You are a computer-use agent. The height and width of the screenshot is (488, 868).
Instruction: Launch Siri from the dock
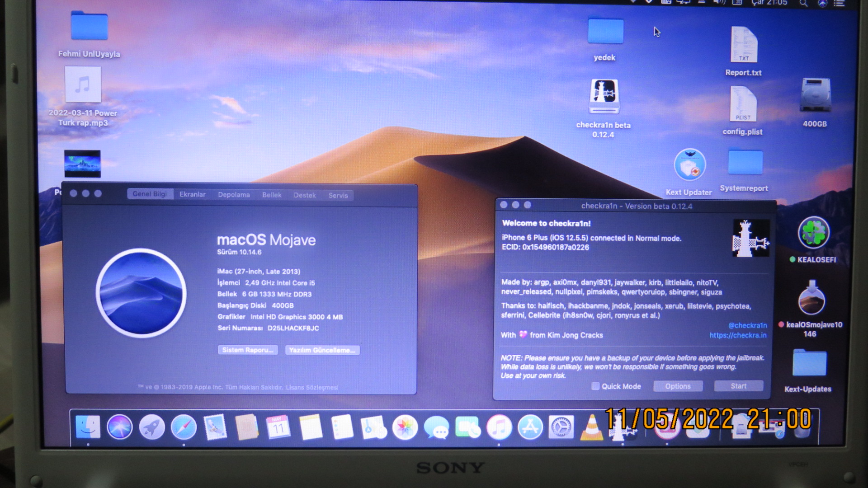tap(120, 427)
